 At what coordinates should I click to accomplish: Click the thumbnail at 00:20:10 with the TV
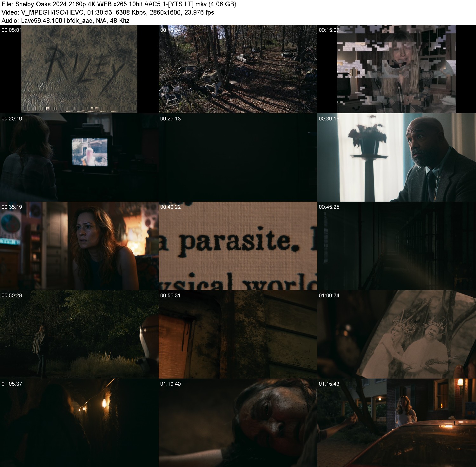(x=79, y=157)
